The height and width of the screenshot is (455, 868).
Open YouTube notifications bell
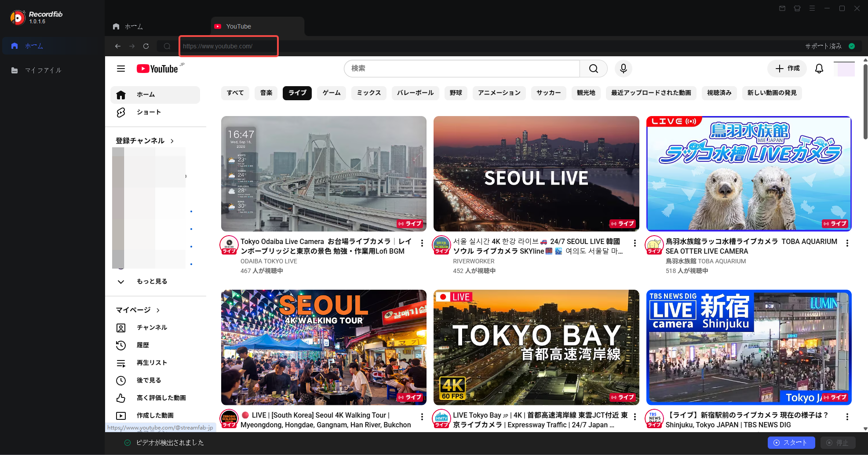pyautogui.click(x=819, y=69)
